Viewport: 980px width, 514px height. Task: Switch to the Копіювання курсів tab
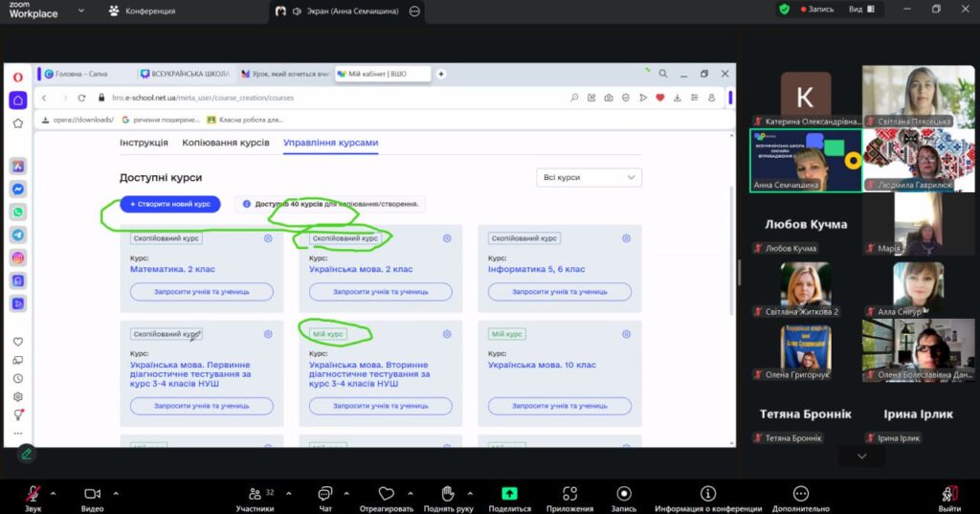tap(225, 143)
